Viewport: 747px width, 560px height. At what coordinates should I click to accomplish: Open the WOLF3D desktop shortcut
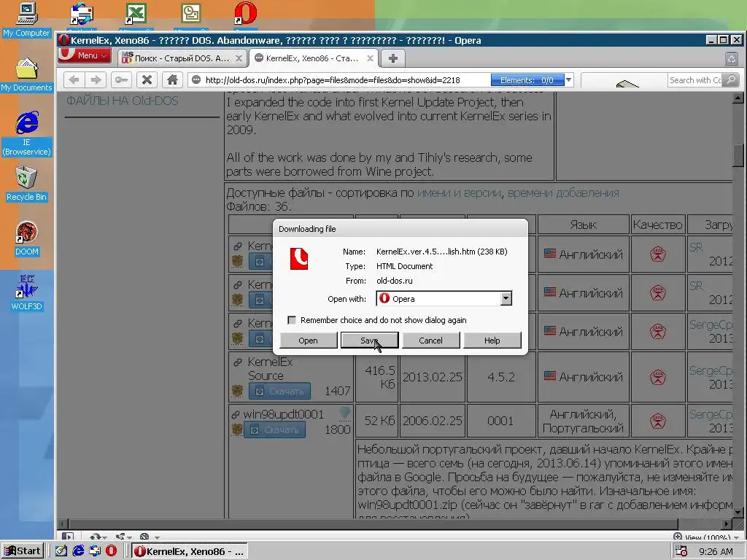(27, 292)
